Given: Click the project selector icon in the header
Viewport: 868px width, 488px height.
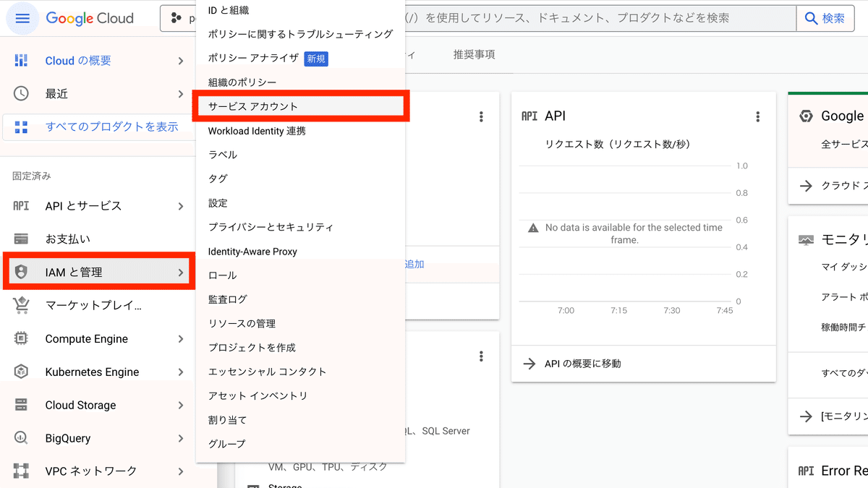Looking at the screenshot, I should (x=176, y=18).
